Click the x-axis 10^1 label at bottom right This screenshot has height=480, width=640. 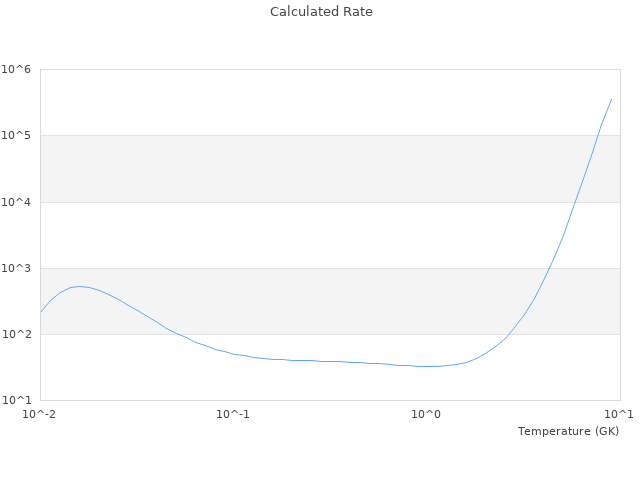(619, 414)
